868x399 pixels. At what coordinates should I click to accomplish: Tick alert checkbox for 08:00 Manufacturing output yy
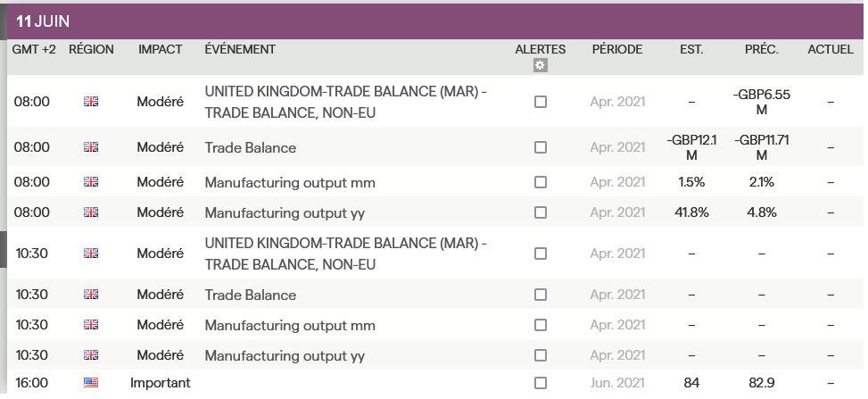point(540,212)
